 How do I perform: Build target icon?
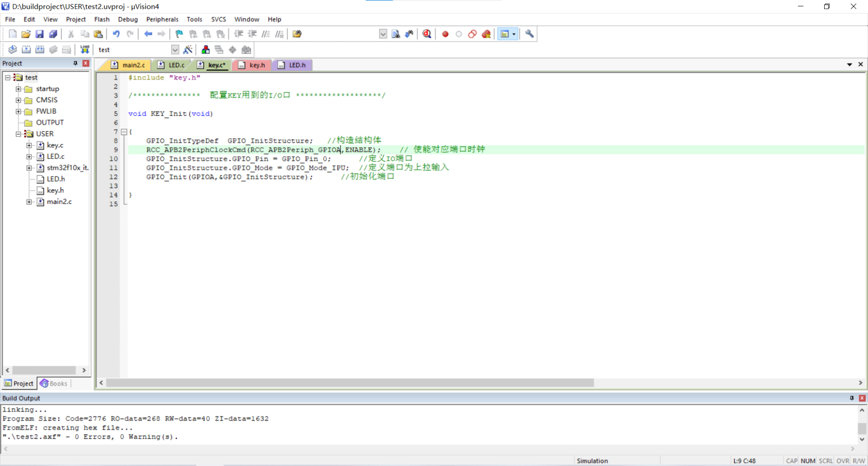click(x=26, y=50)
